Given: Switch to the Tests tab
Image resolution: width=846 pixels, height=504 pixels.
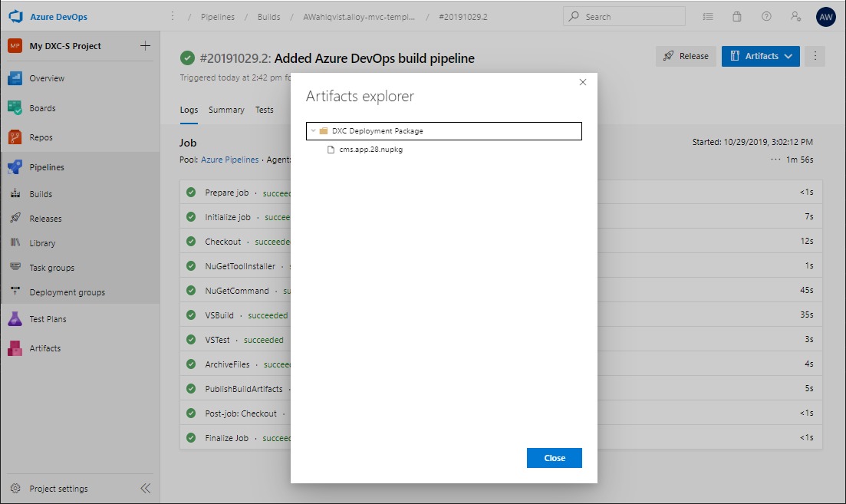Looking at the screenshot, I should (264, 110).
